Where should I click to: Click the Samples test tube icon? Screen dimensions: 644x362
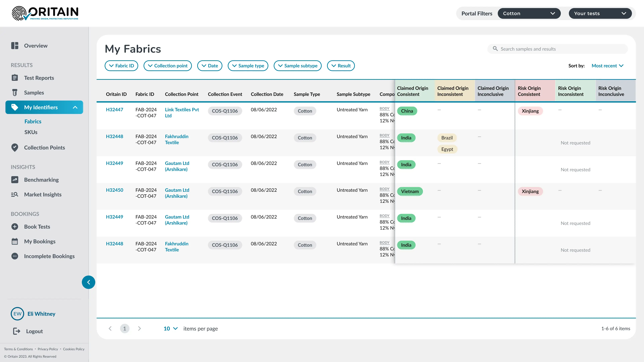tap(15, 93)
